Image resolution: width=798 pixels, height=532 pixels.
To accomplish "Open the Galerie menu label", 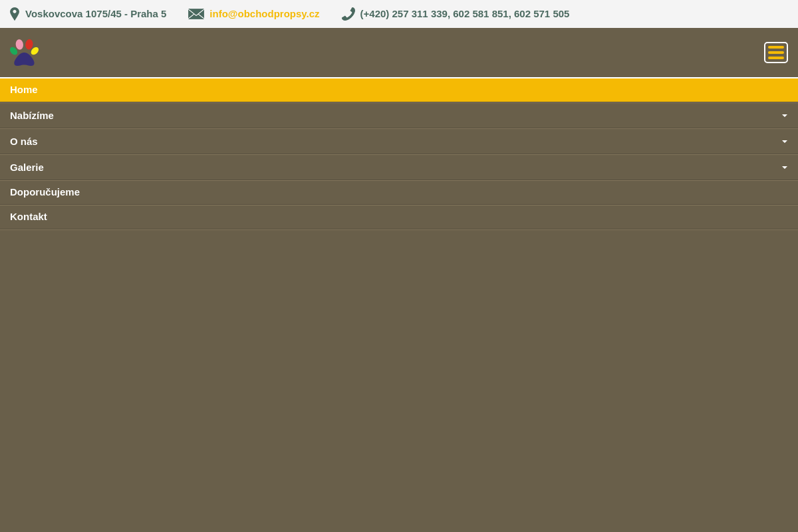I will click(x=27, y=168).
